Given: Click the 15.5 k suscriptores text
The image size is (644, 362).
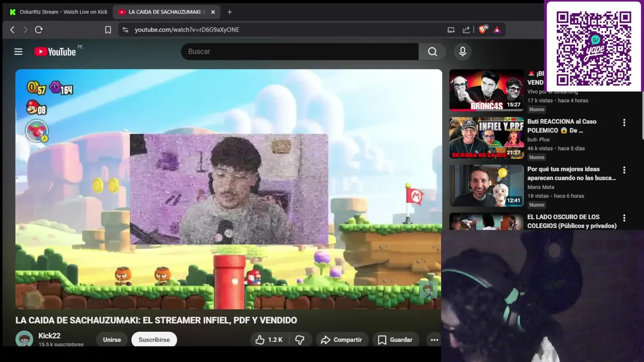Looking at the screenshot, I should pos(61,344).
